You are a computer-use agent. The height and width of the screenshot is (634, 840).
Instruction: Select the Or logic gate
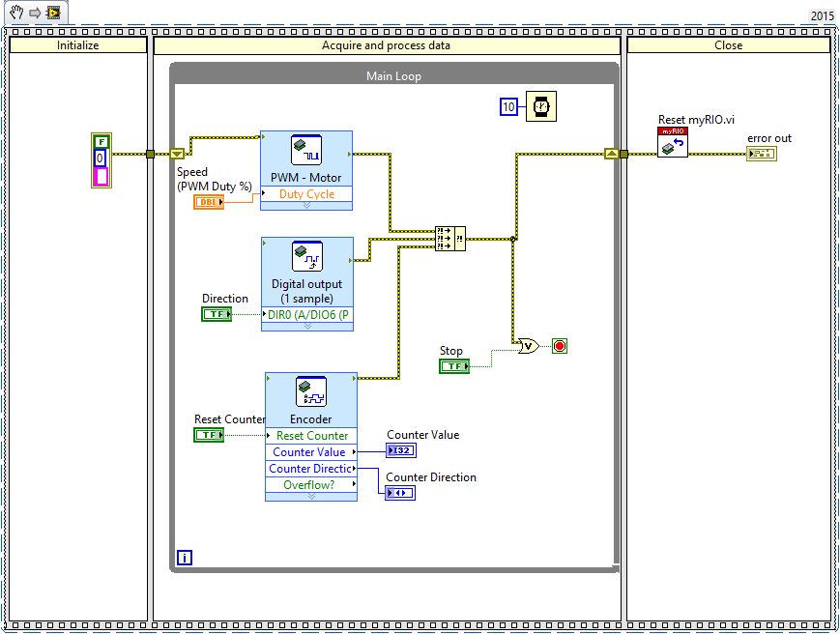(529, 346)
